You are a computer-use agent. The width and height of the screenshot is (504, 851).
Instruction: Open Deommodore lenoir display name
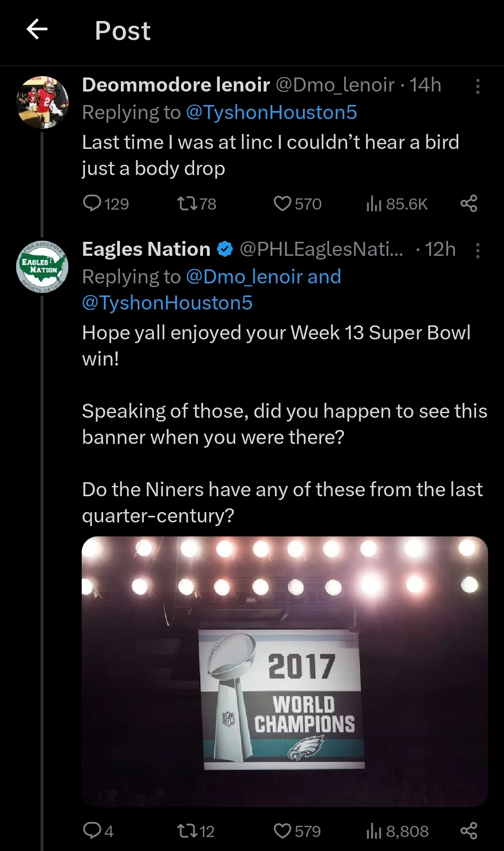(176, 85)
